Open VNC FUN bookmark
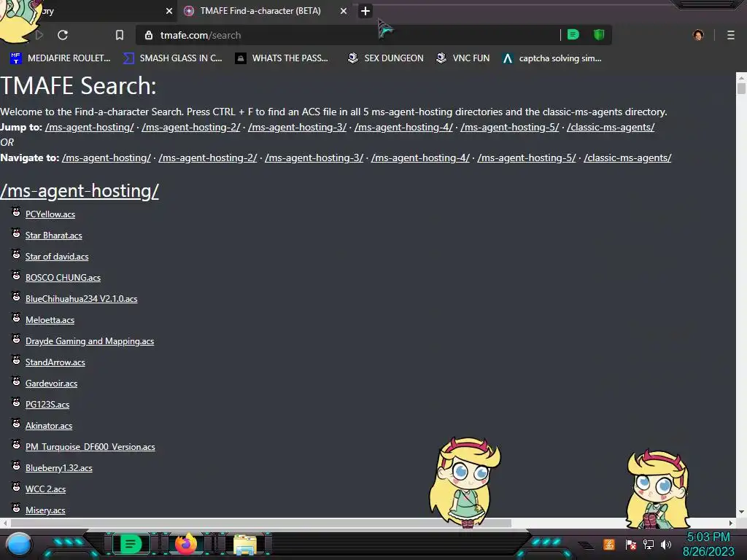747x560 pixels. (x=463, y=58)
